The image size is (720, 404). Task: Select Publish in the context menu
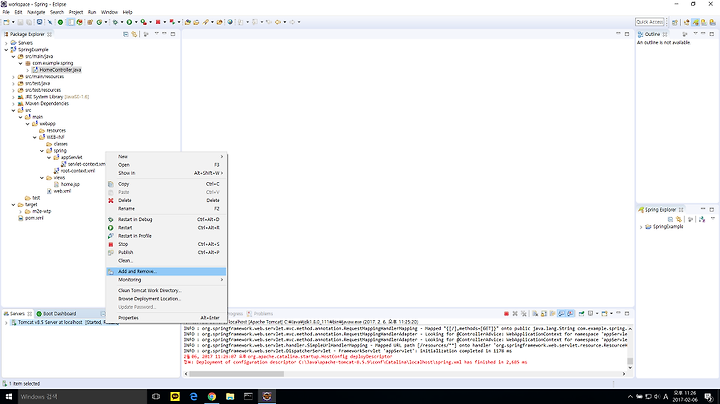[166, 252]
